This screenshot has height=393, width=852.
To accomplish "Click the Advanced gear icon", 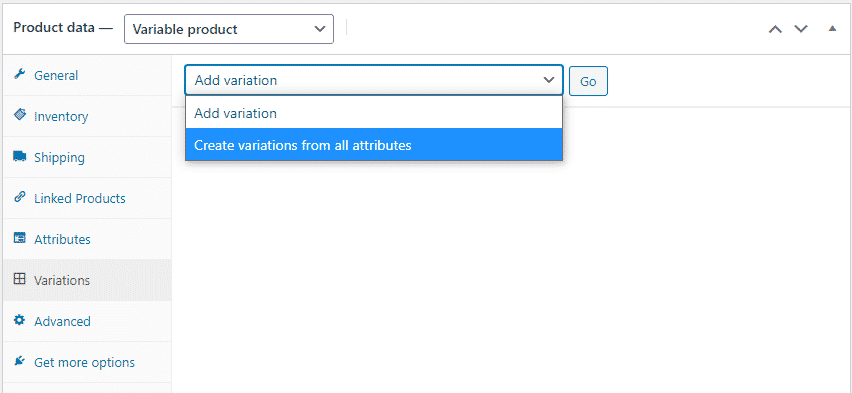I will pos(20,320).
